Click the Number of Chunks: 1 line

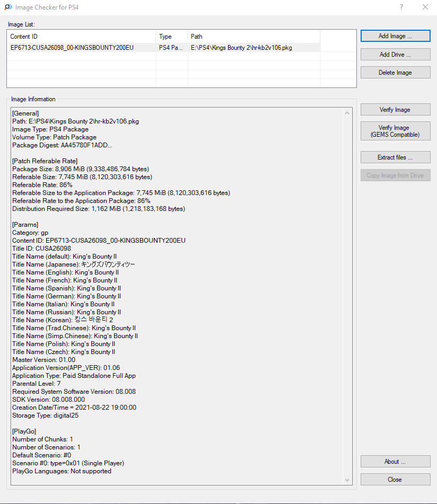pyautogui.click(x=42, y=439)
